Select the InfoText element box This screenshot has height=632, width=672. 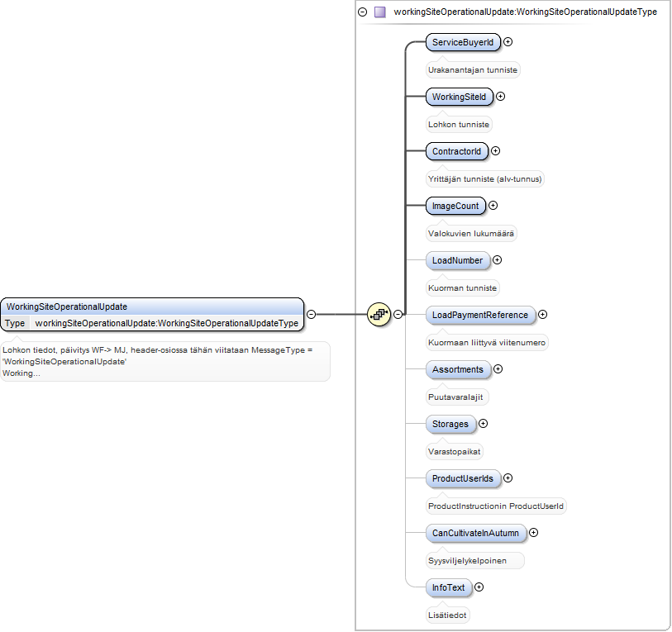click(449, 587)
